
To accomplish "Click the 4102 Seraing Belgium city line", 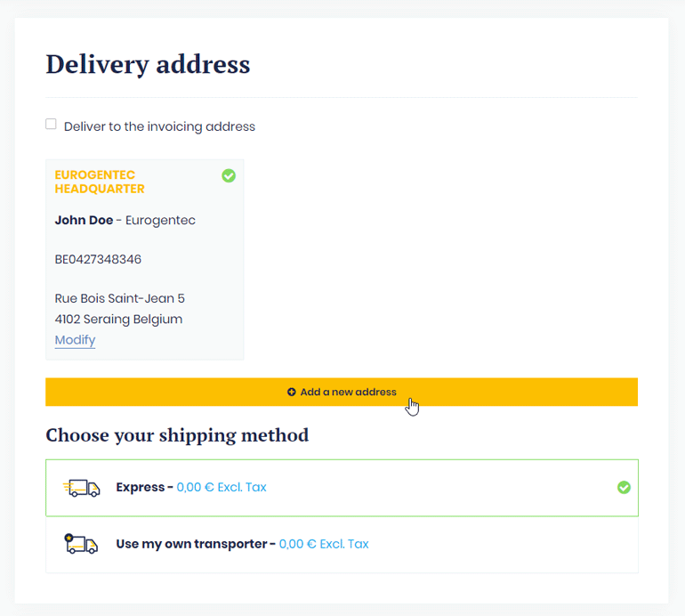I will pyautogui.click(x=118, y=319).
